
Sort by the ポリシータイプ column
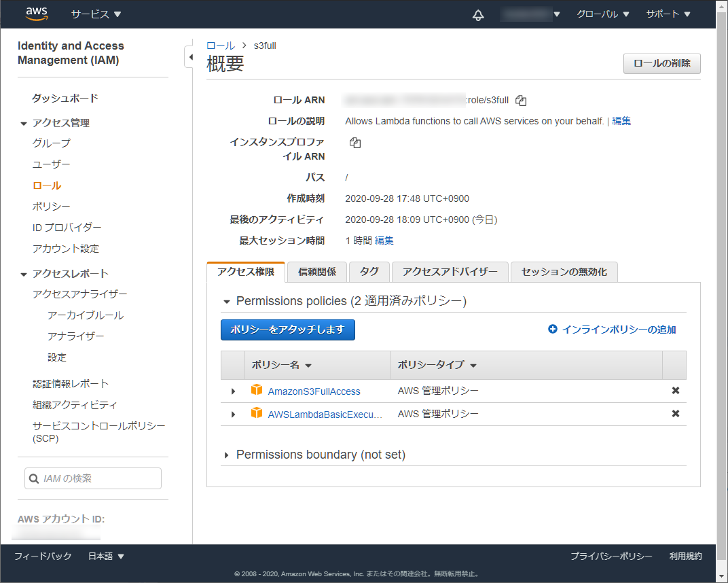(x=437, y=365)
